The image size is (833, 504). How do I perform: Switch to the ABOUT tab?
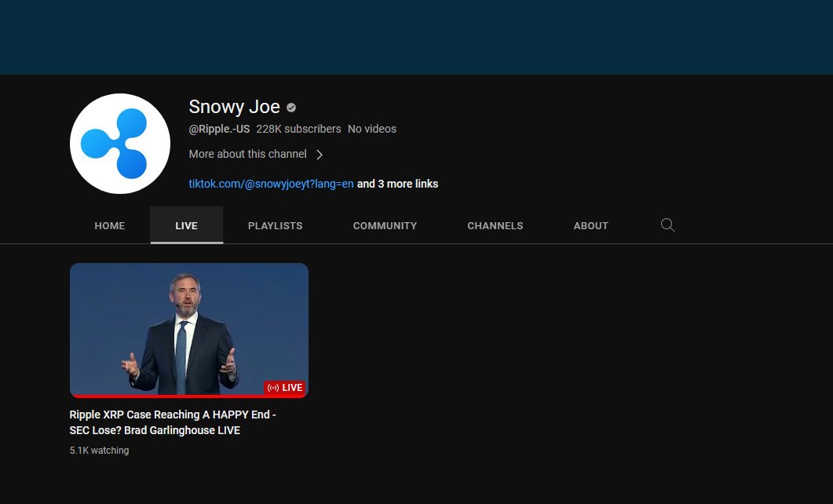[590, 226]
